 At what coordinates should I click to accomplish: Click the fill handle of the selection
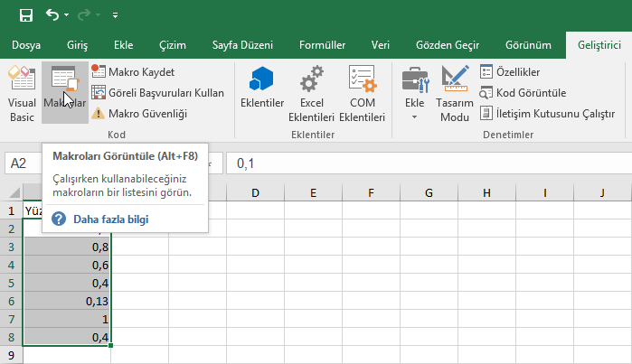click(x=111, y=345)
